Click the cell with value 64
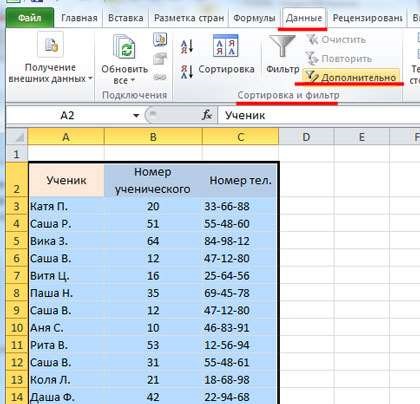Screen dimensions: 420x404 point(153,241)
